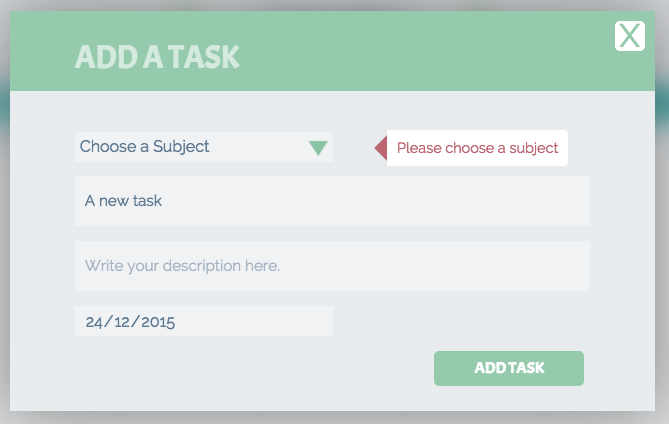Place cursor on the day 24 in date

[x=94, y=322]
